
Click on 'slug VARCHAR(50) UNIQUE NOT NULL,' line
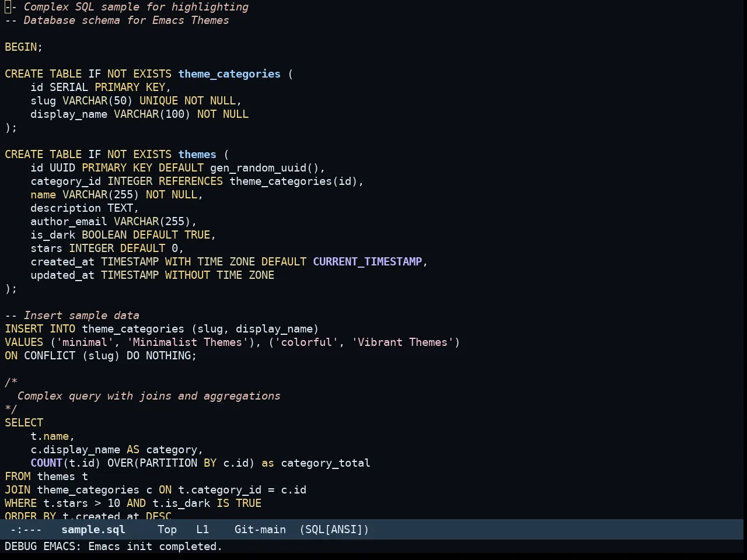(136, 101)
